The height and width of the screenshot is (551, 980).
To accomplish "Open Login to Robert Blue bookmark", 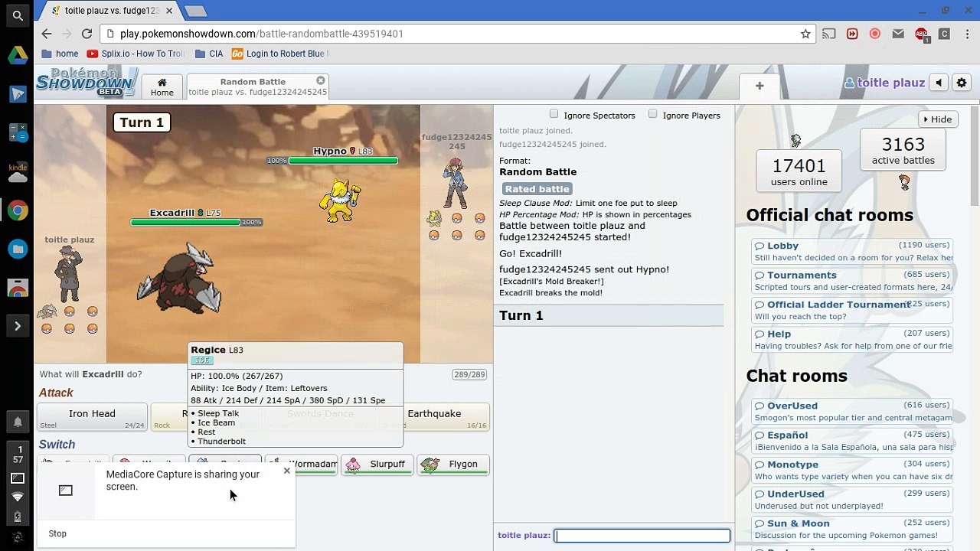I will pos(280,54).
